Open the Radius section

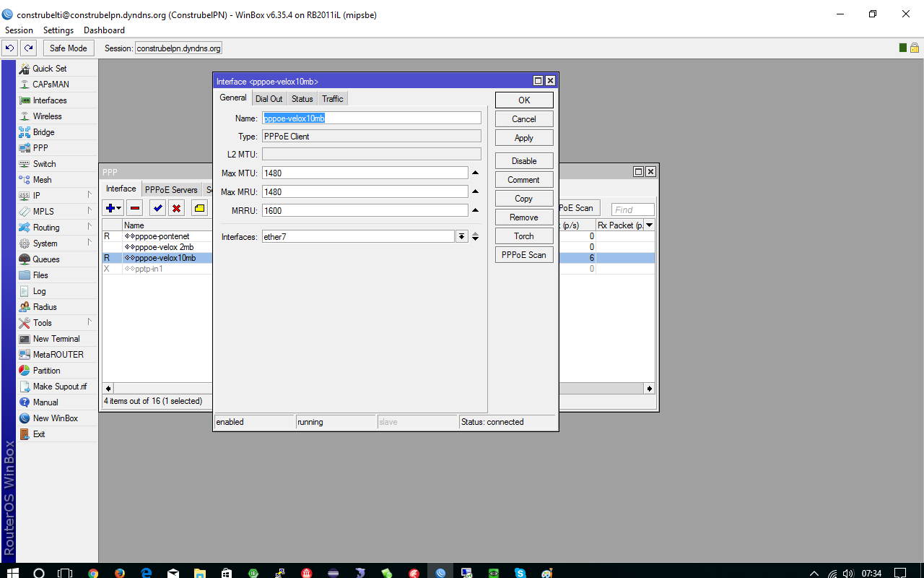click(x=45, y=307)
